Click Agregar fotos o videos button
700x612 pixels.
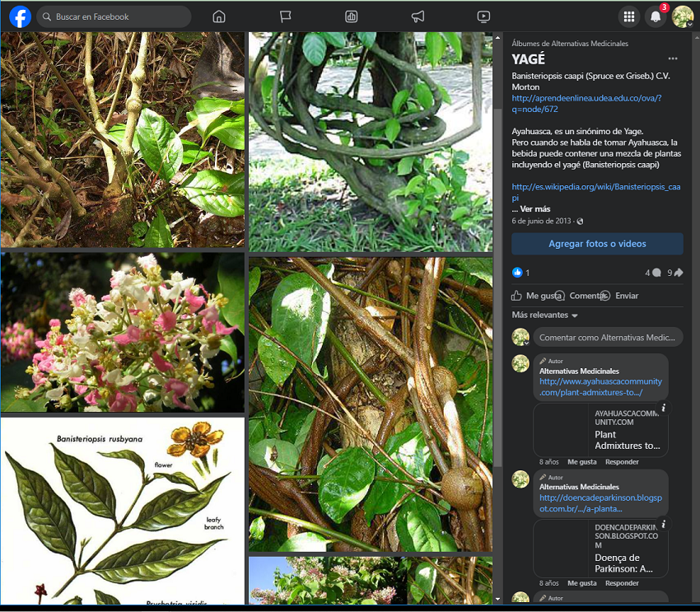(597, 244)
